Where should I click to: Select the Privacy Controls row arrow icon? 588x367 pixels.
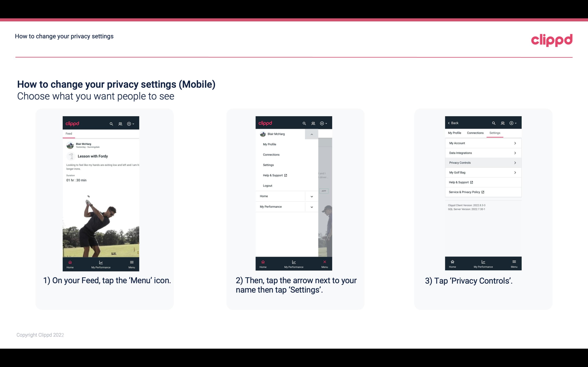[516, 162]
